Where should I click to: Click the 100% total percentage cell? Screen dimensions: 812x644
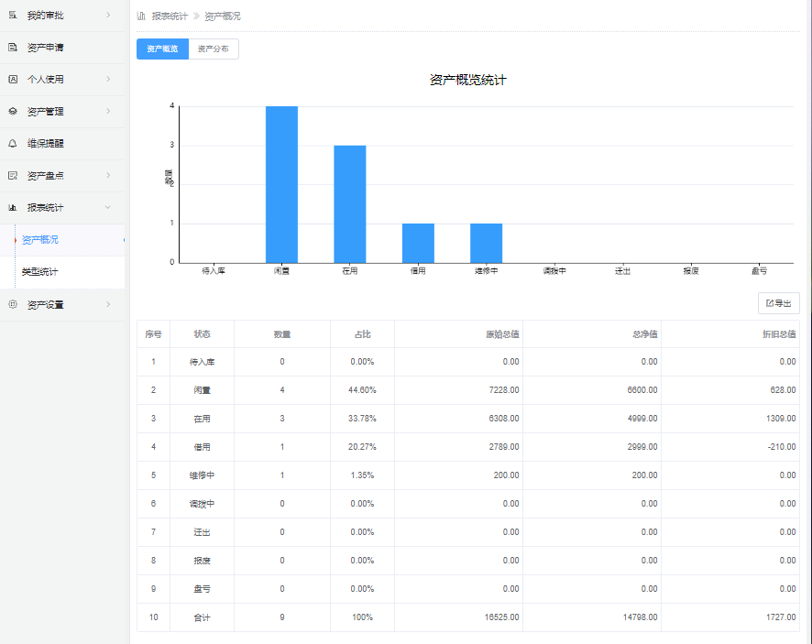pos(363,617)
